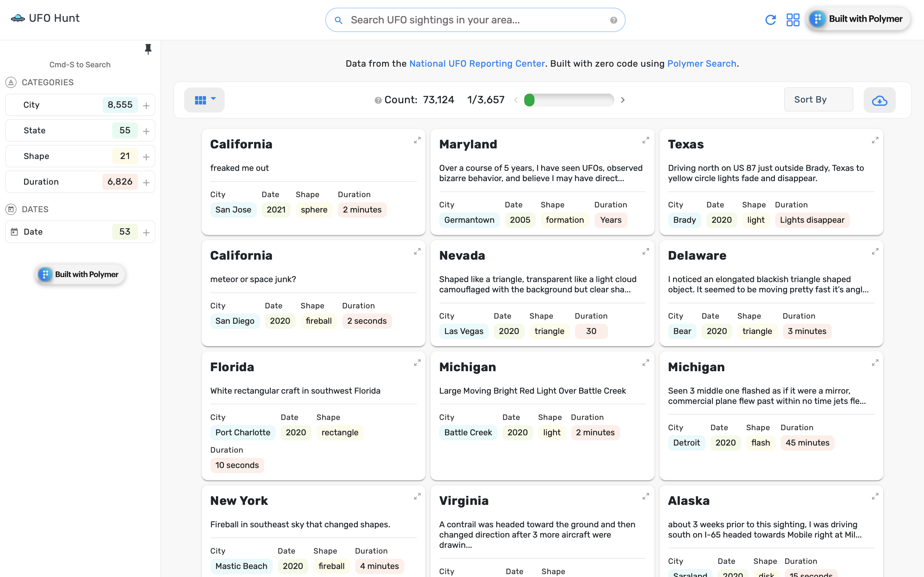
Task: Click the cloud download icon
Action: point(879,100)
